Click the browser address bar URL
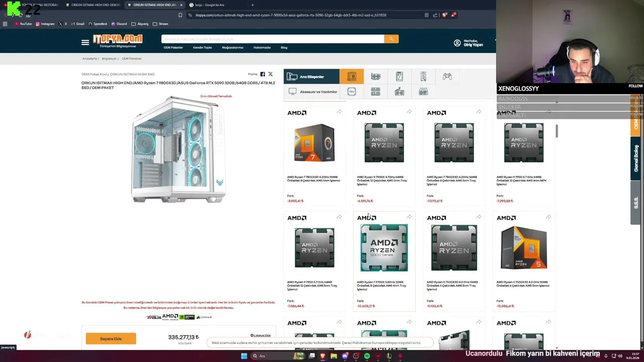644x362 pixels. [291, 15]
